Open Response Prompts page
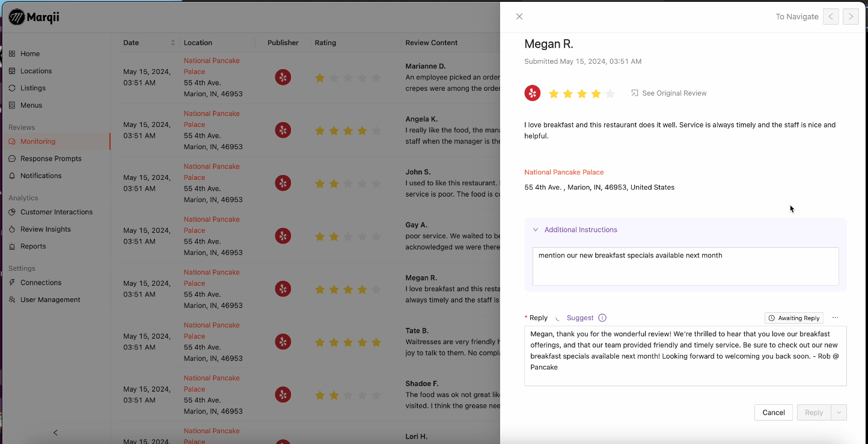 tap(51, 159)
